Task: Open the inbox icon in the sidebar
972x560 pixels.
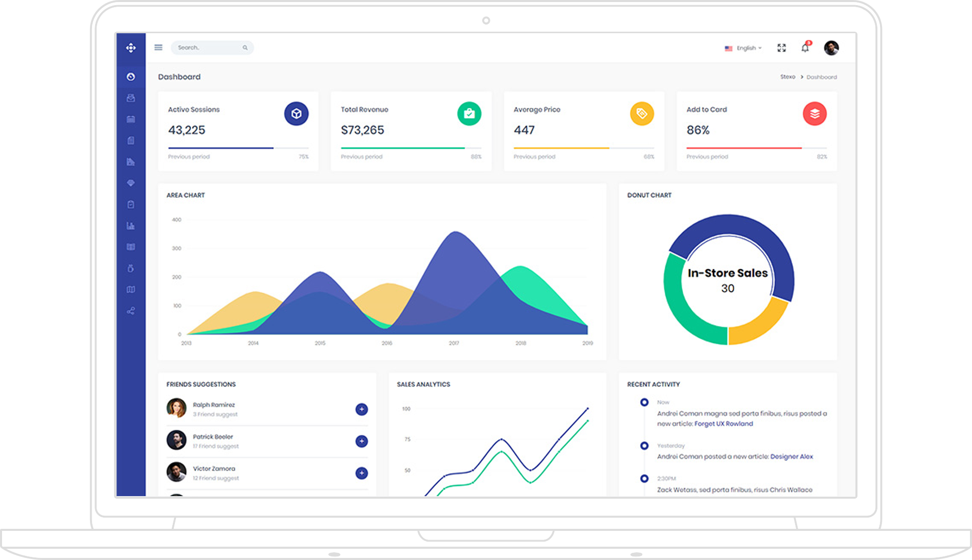Action: point(131,98)
